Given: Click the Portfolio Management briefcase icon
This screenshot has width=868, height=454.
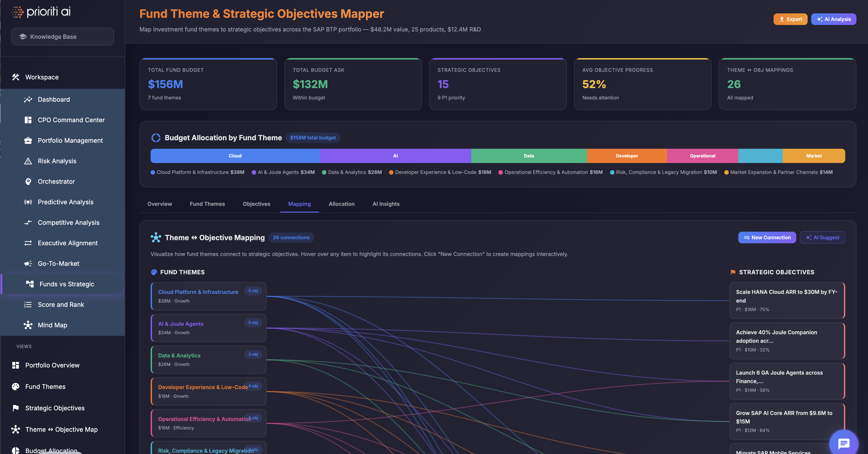Looking at the screenshot, I should coord(28,141).
